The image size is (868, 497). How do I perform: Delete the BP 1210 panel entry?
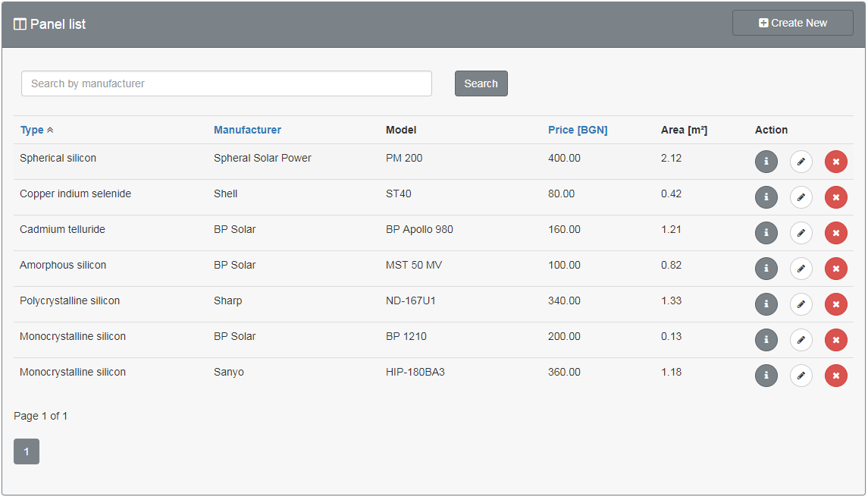836,340
